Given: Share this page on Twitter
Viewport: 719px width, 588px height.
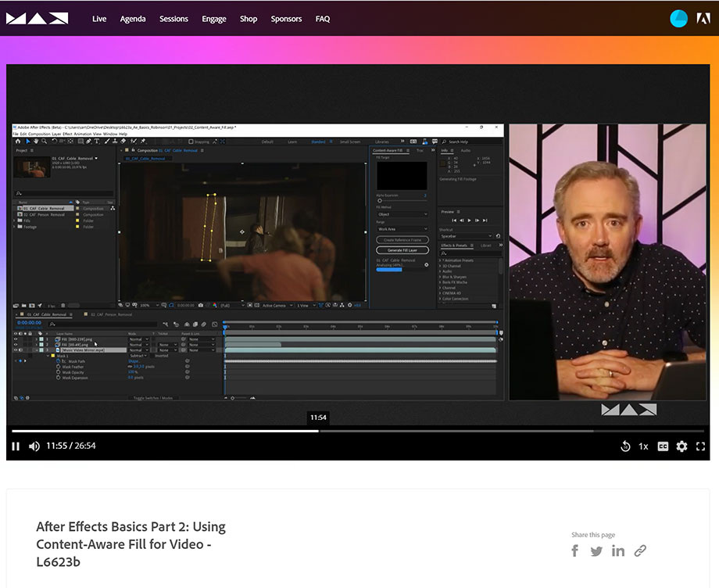Looking at the screenshot, I should pos(596,550).
